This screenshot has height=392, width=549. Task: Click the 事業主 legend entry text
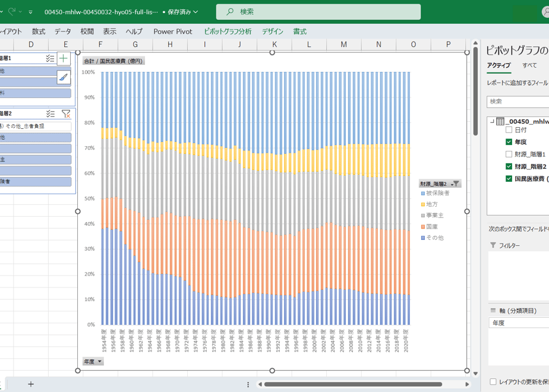(x=435, y=216)
